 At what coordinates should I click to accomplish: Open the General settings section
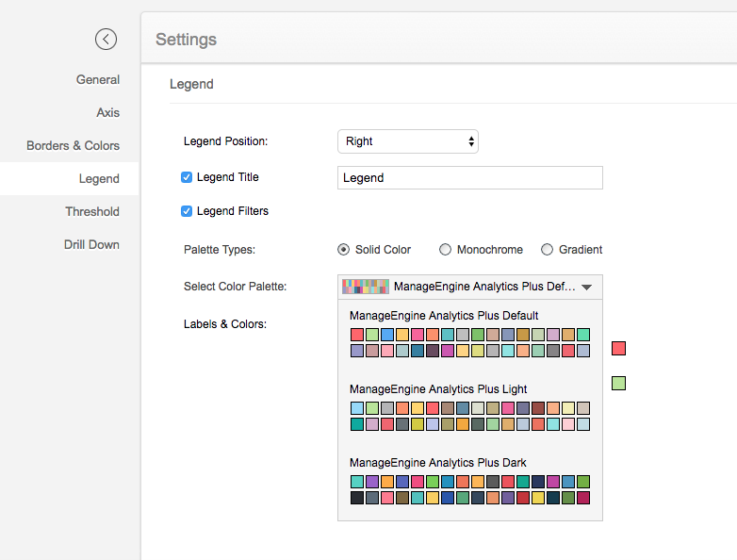point(97,80)
